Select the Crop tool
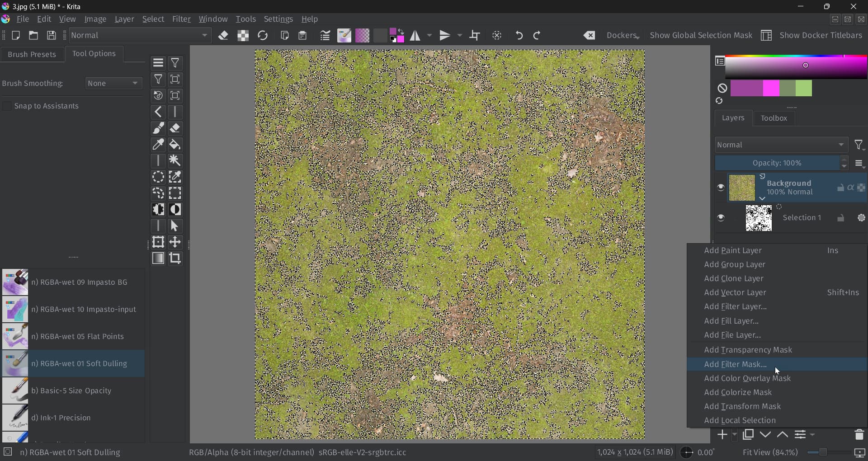The height and width of the screenshot is (461, 868). (175, 259)
